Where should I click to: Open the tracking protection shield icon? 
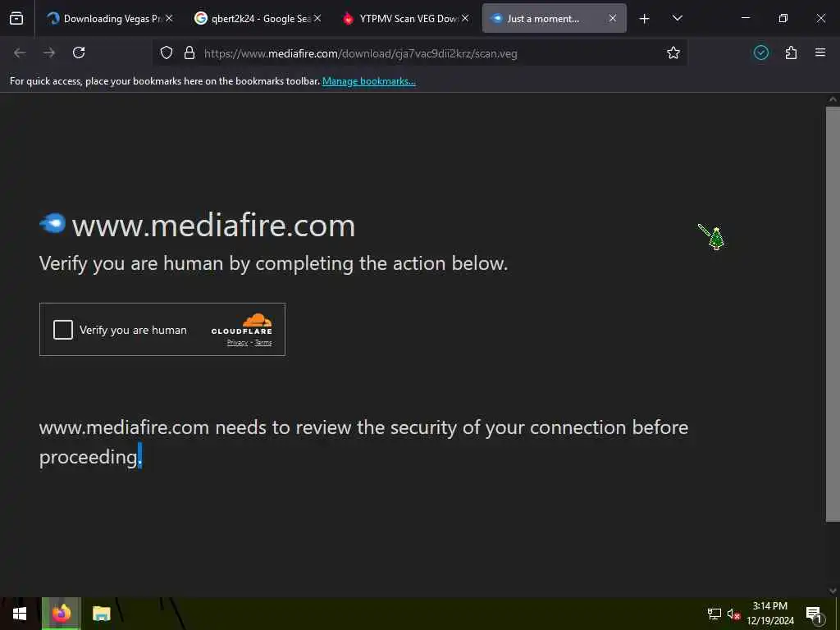tap(167, 52)
